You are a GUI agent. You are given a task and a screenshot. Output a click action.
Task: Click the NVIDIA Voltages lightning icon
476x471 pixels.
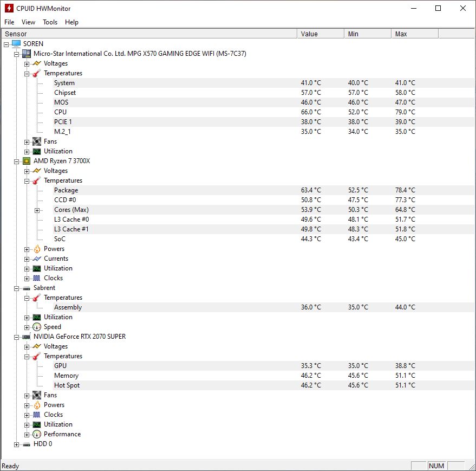[37, 346]
